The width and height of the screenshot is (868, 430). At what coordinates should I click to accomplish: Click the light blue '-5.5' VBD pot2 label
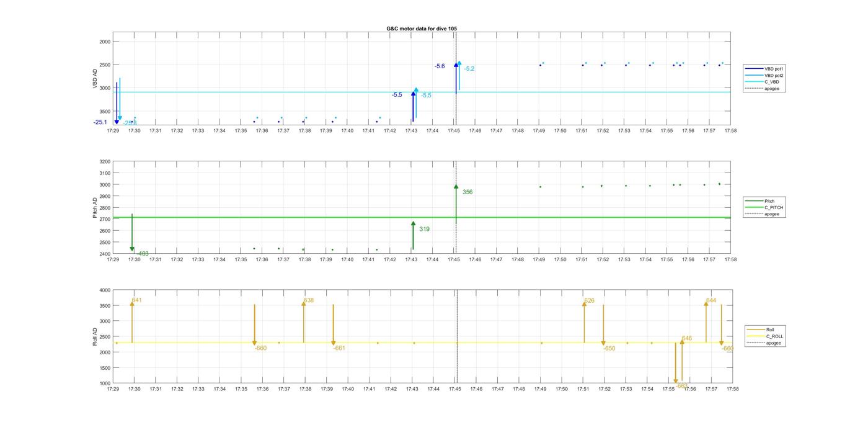(x=426, y=96)
